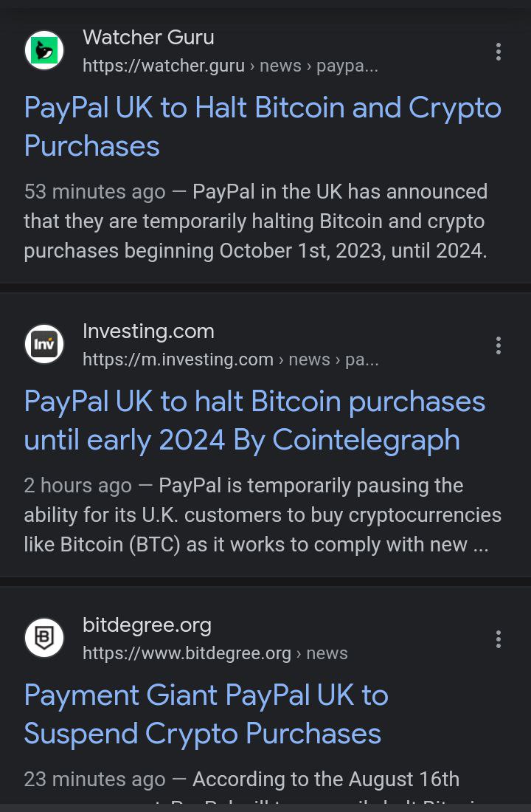531x812 pixels.
Task: Tap the Watcher Guru snippet text about October 1st
Action: pyautogui.click(x=256, y=221)
